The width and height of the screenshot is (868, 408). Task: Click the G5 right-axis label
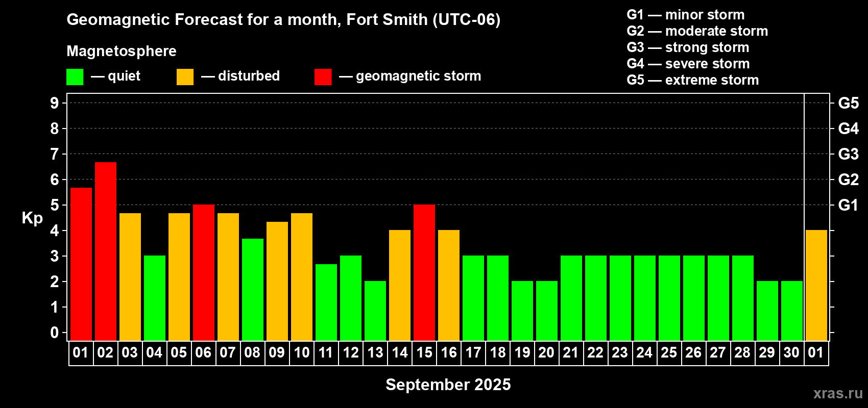click(849, 103)
